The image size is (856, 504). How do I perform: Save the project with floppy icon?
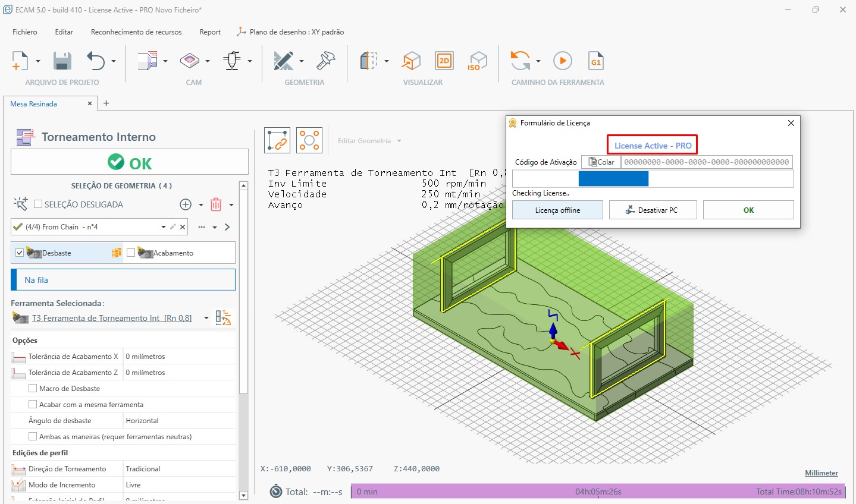pos(62,61)
